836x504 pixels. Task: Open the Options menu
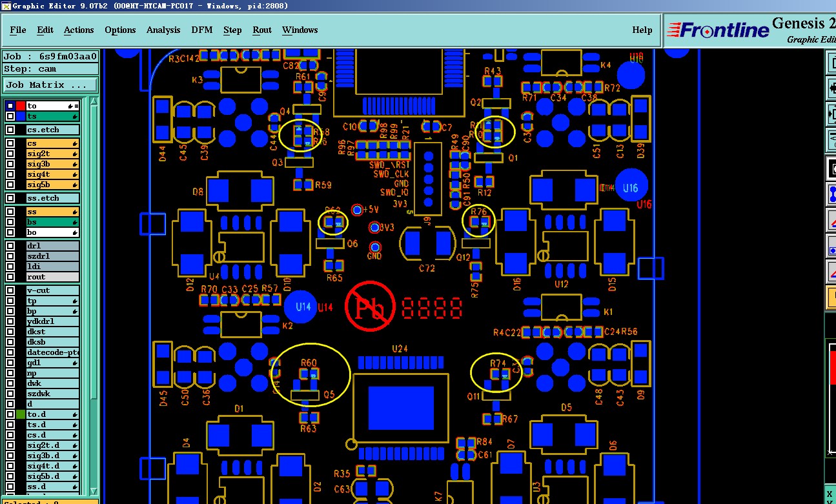pyautogui.click(x=120, y=30)
